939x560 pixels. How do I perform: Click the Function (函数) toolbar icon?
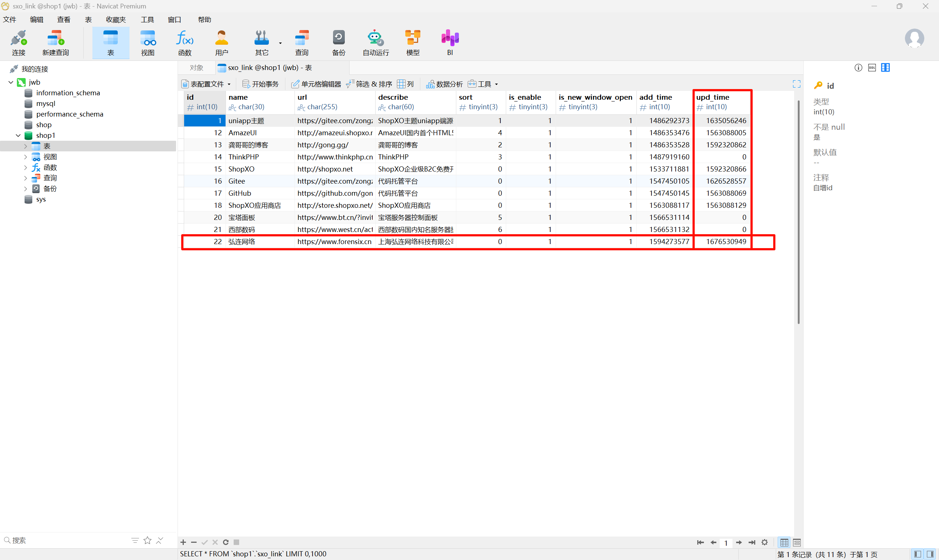coord(184,43)
